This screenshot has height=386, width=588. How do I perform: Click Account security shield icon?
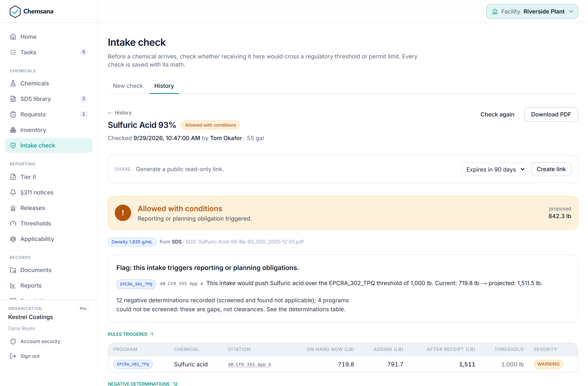(13, 341)
